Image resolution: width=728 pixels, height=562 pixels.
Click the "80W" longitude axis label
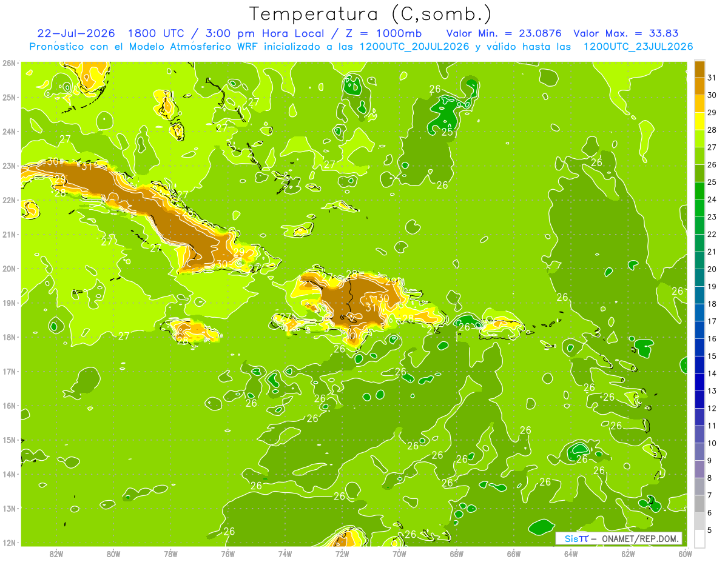point(113,554)
